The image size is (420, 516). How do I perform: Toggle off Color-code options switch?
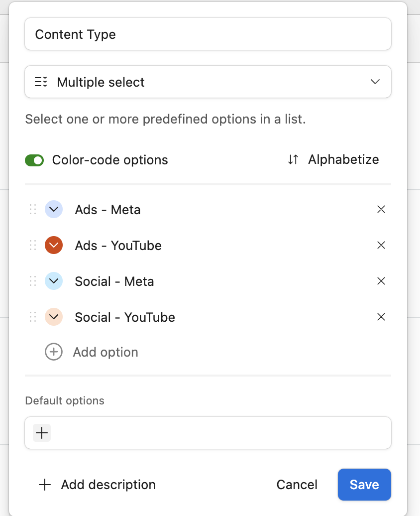[34, 160]
